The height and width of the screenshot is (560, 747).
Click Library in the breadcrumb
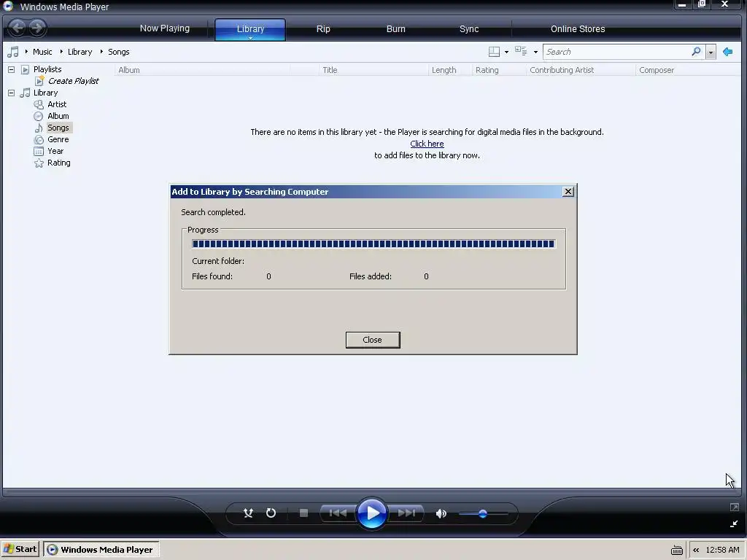pos(80,52)
